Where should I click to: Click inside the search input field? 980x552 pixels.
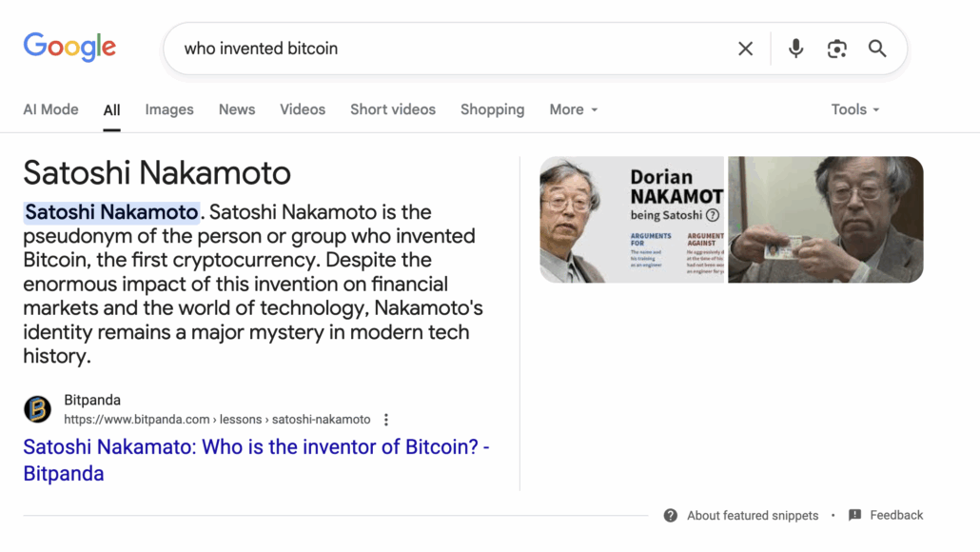tap(447, 49)
